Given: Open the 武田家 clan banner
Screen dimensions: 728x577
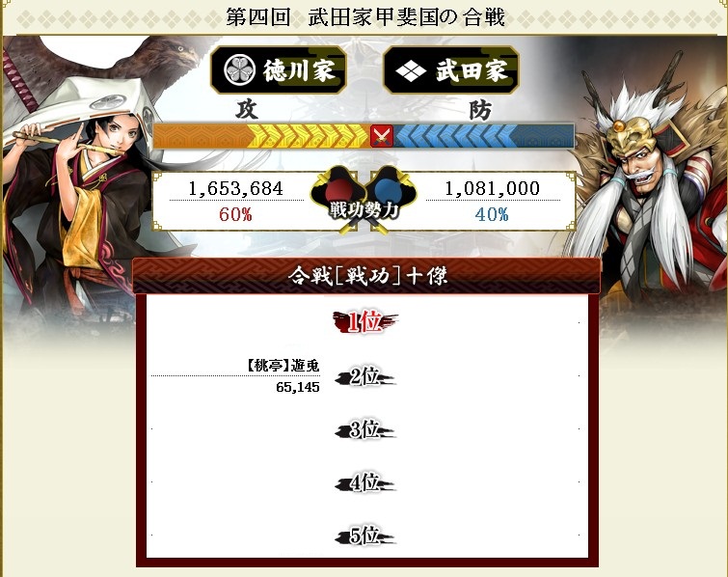Looking at the screenshot, I should pos(451,70).
